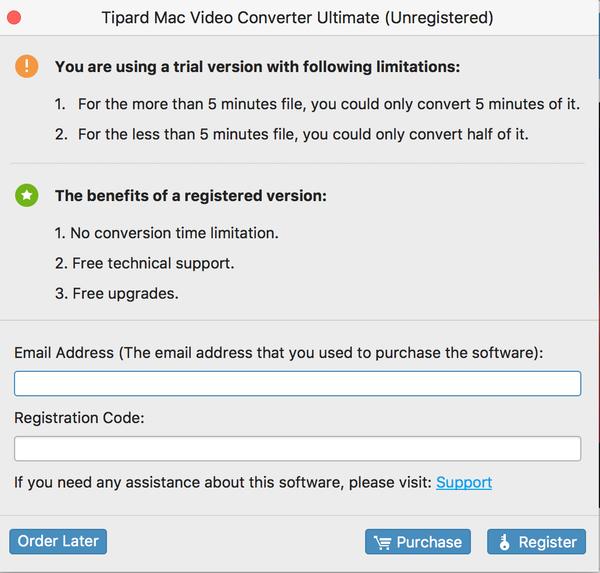Click the green star benefits icon
This screenshot has height=573, width=600.
(x=26, y=196)
